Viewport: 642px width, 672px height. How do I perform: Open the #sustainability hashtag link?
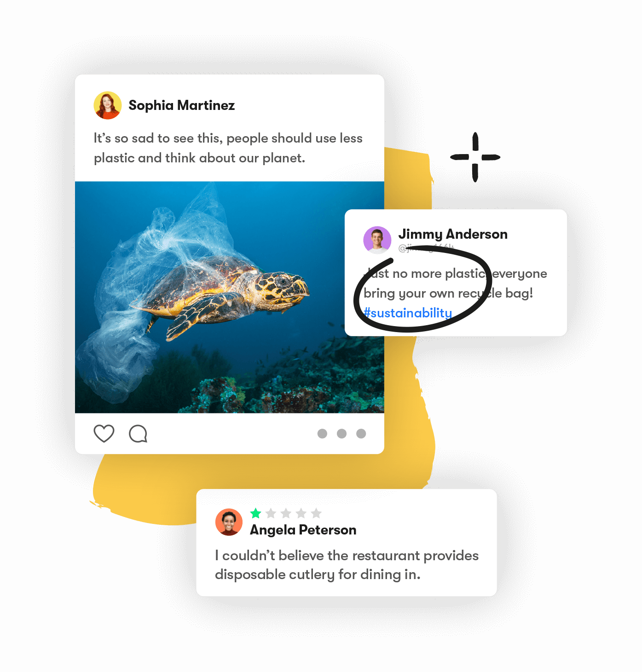point(408,313)
